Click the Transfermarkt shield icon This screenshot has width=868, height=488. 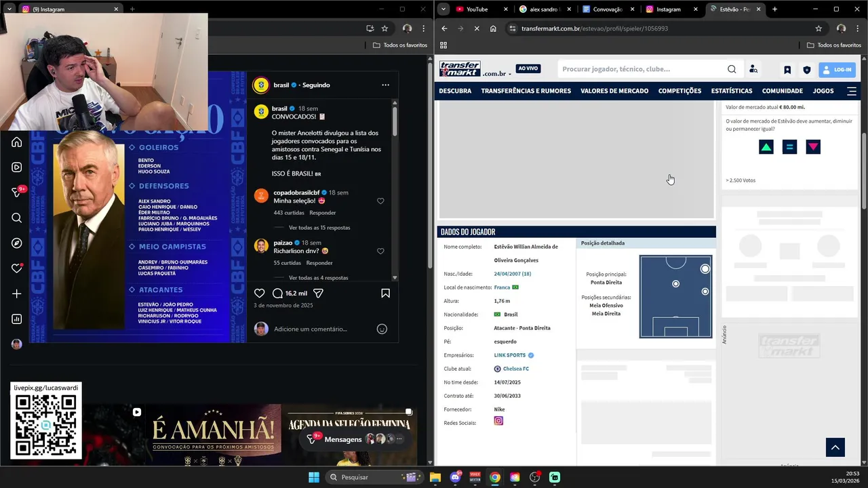coord(806,70)
